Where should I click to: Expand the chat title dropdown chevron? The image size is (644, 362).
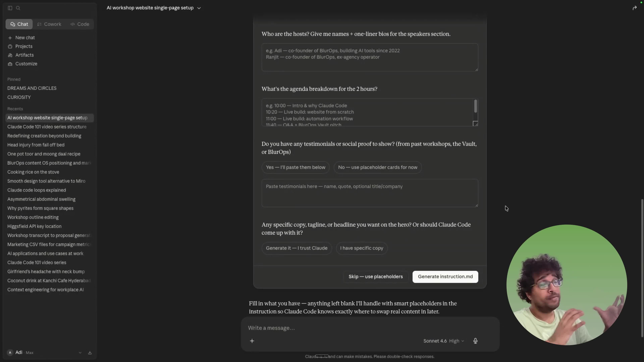[199, 8]
